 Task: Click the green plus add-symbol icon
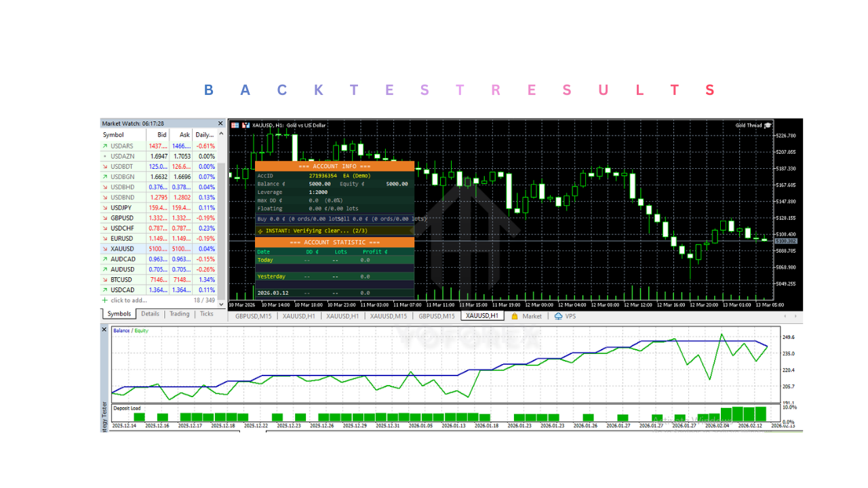(103, 300)
